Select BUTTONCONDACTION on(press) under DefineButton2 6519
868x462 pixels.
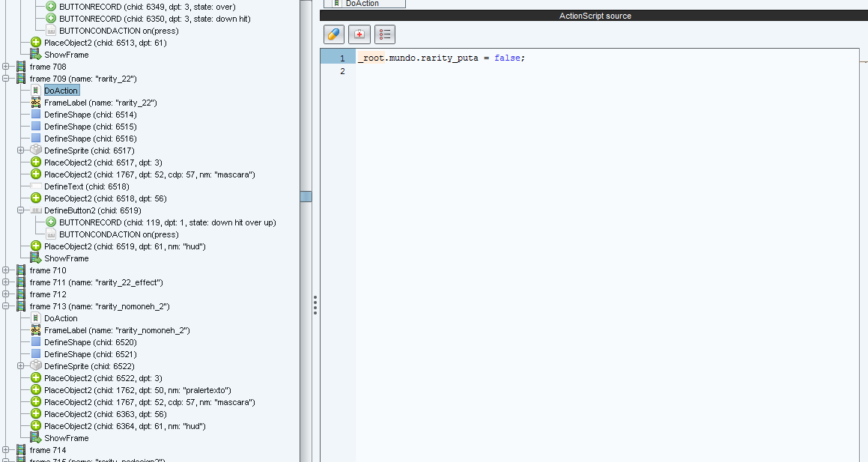coord(119,234)
